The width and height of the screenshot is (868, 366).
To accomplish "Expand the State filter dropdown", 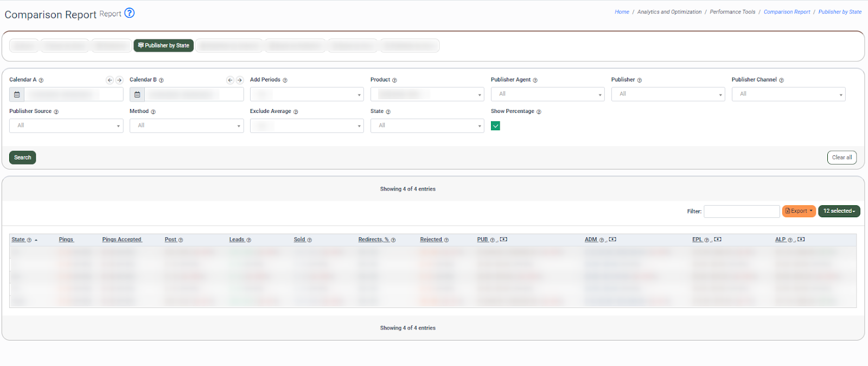I will point(427,126).
